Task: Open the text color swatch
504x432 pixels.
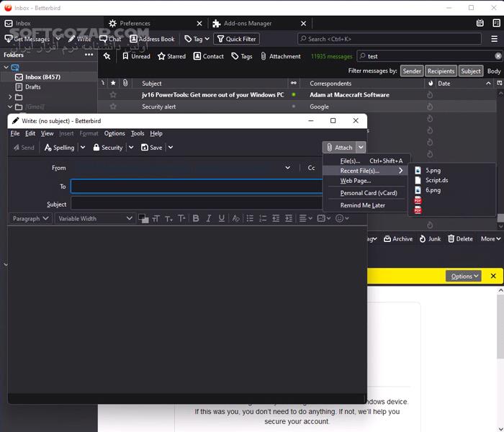Action: [x=143, y=219]
